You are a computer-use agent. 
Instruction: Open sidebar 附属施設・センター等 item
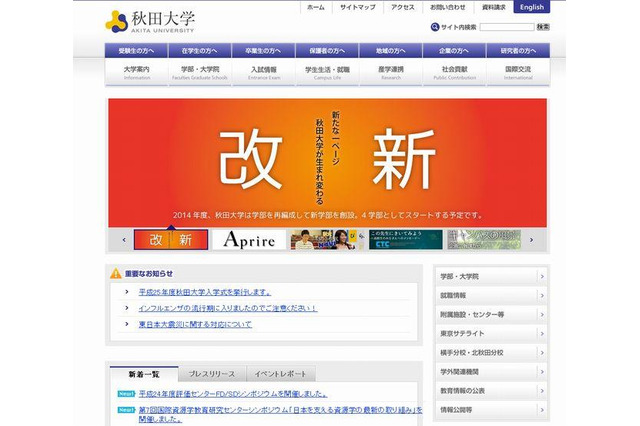491,315
